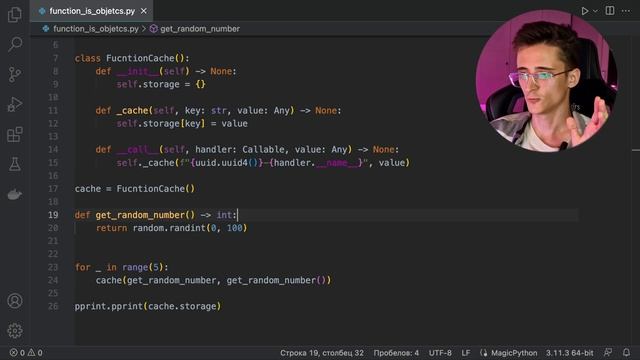Open the feedback icon in status bar
The width and height of the screenshot is (640, 360).
coord(608,352)
